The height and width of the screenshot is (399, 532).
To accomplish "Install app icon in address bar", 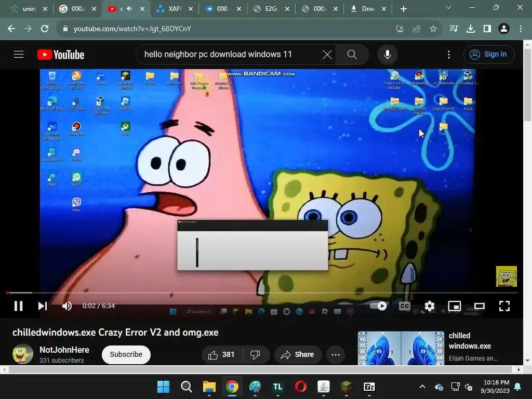I will 400,29.
